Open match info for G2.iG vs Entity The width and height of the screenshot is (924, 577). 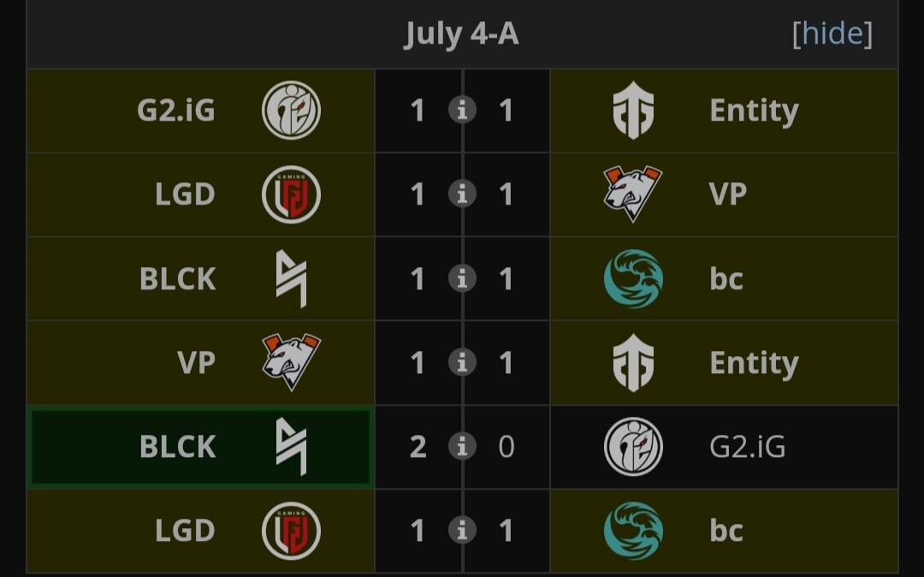point(462,110)
